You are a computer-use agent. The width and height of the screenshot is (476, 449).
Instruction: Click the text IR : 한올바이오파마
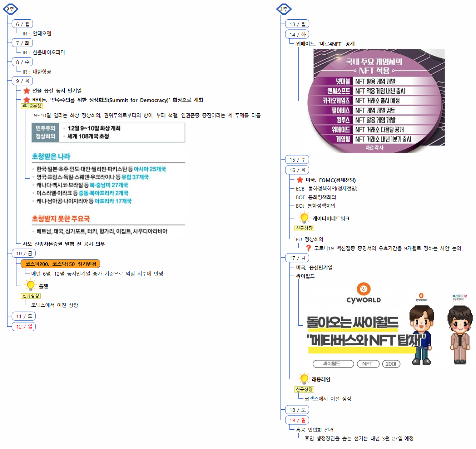[x=44, y=52]
